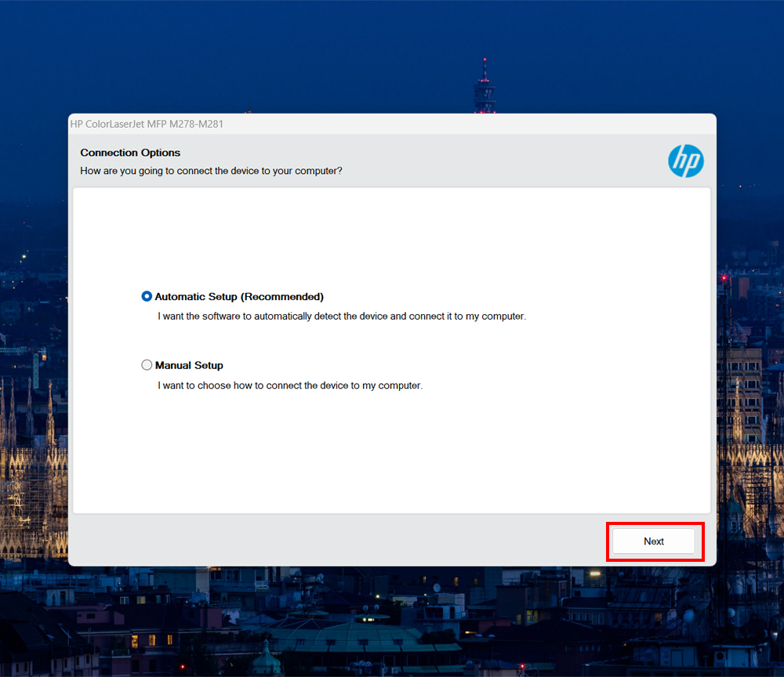The width and height of the screenshot is (784, 677).
Task: Click the HP ColorLaserJet MFP M278-M281 title
Action: tap(147, 124)
